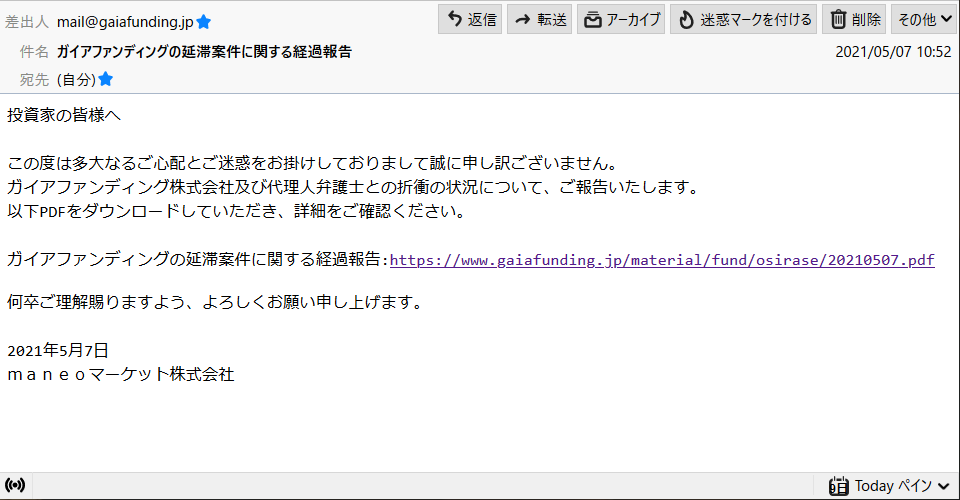Forward the email with 転送
This screenshot has height=500, width=960.
point(539,20)
